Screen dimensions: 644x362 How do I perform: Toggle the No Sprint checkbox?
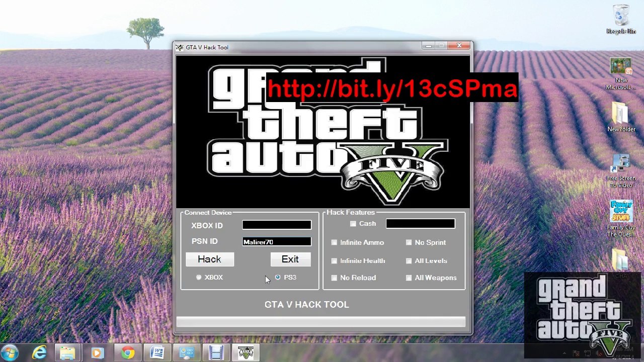409,242
